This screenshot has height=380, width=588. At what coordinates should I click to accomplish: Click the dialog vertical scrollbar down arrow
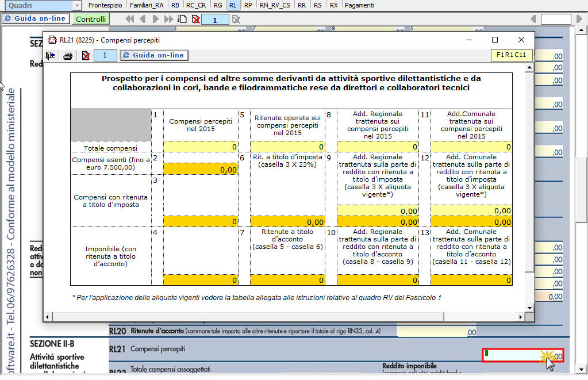point(529,308)
